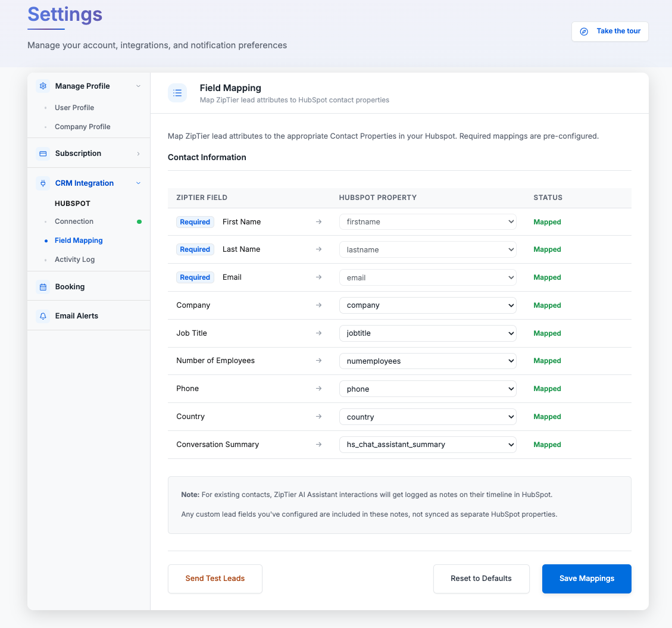Click the arrow icon in Email row
Viewport: 672px width, 628px height.
(x=318, y=277)
